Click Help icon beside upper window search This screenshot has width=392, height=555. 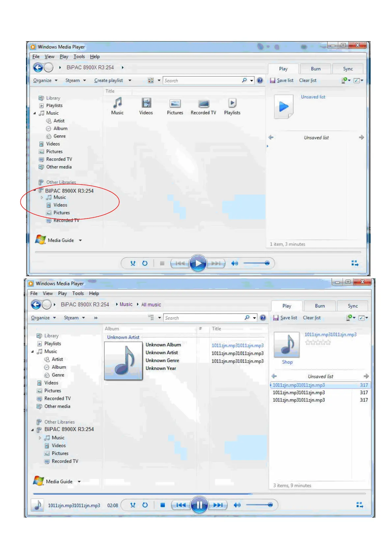pos(260,80)
